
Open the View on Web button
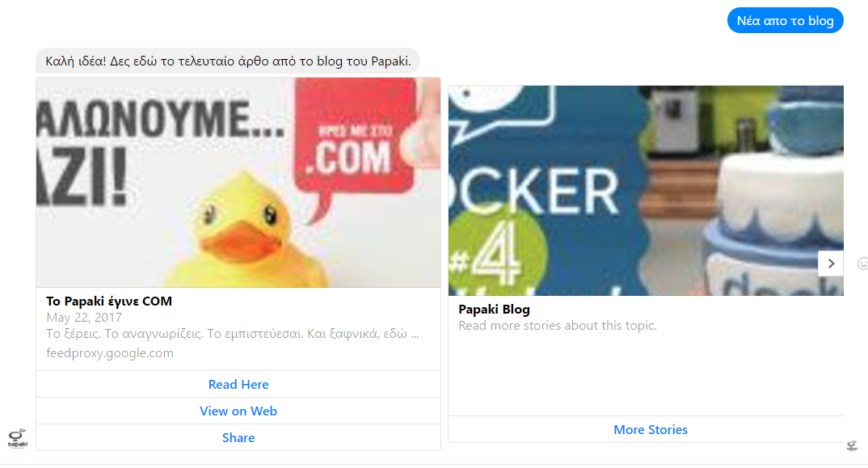(x=238, y=411)
